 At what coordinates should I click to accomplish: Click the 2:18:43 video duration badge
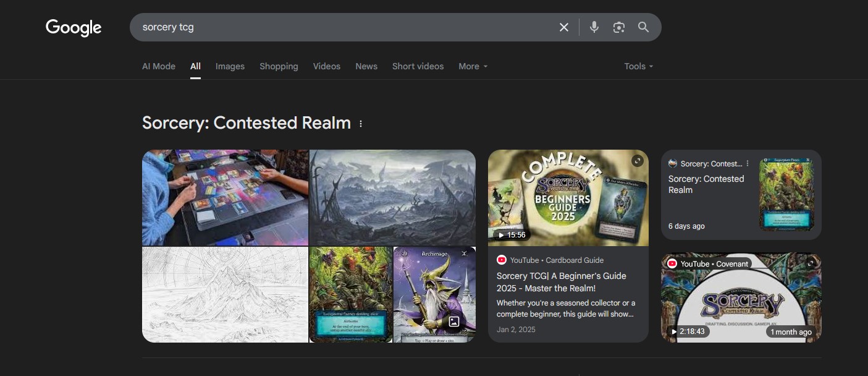(688, 332)
